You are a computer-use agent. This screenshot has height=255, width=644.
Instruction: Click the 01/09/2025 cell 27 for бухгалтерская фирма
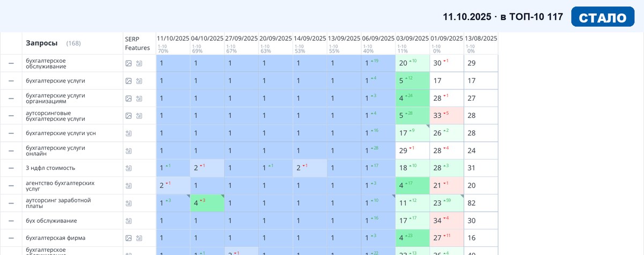pyautogui.click(x=447, y=238)
